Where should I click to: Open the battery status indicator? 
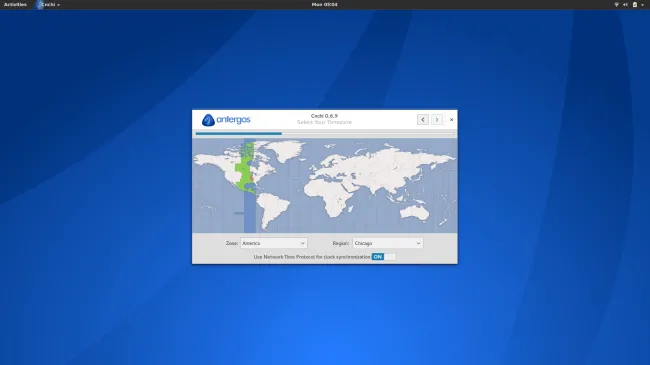pos(635,5)
